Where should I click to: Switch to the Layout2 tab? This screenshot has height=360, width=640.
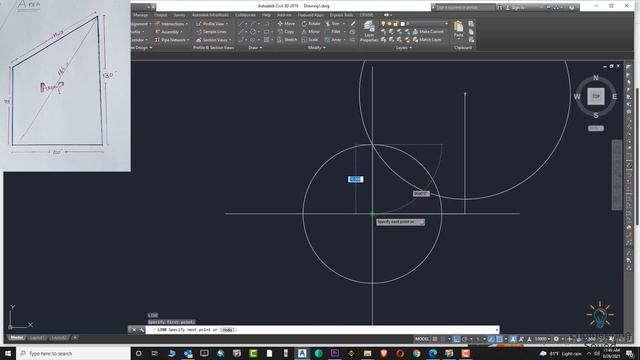[58, 338]
